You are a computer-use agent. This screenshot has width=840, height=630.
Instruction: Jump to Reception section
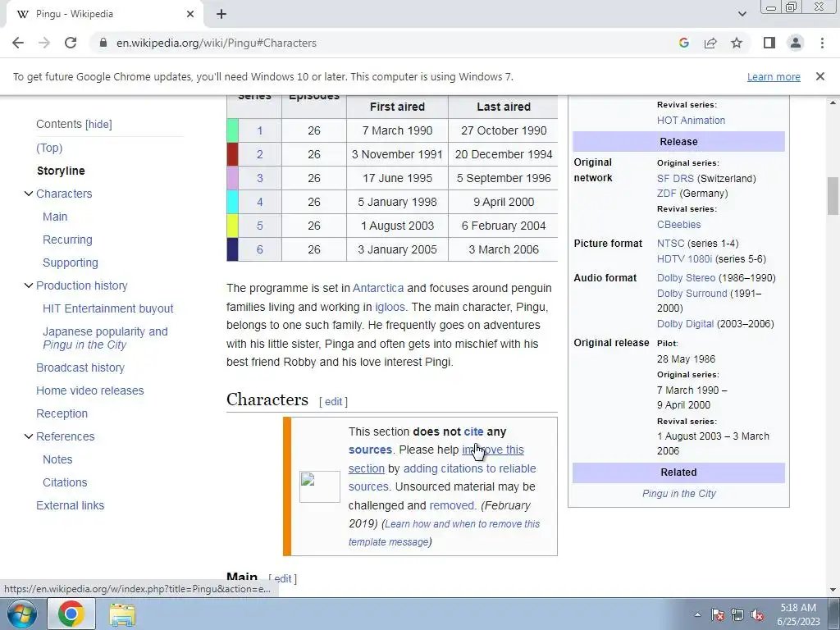62,413
